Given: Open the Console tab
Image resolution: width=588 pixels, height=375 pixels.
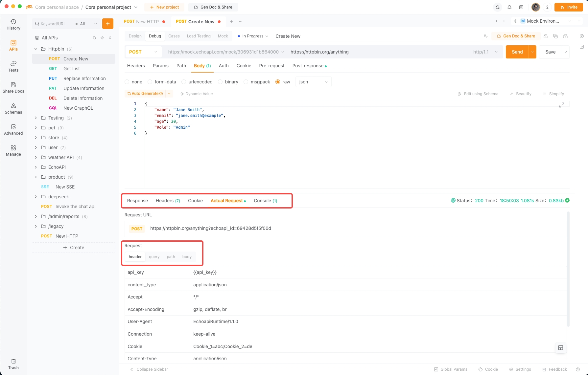Looking at the screenshot, I should coord(266,201).
